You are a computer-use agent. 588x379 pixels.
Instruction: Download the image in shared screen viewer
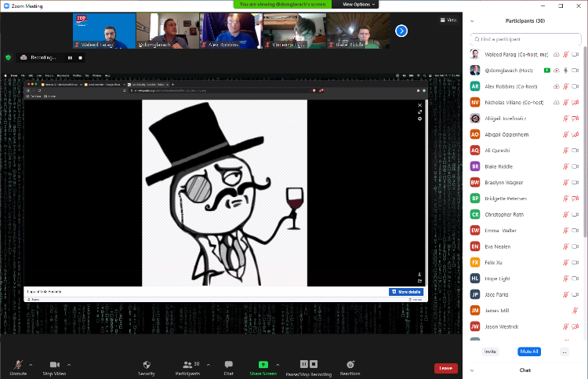[419, 275]
